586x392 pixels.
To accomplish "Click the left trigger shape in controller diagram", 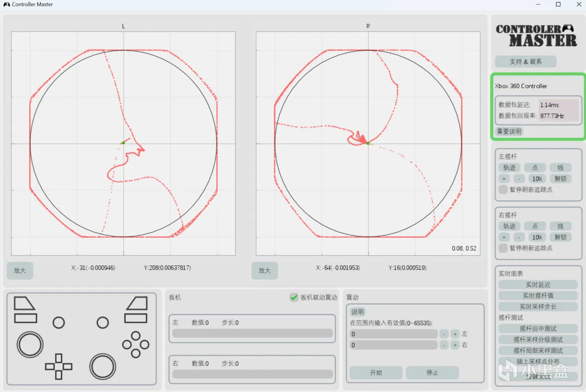I will pos(24,303).
